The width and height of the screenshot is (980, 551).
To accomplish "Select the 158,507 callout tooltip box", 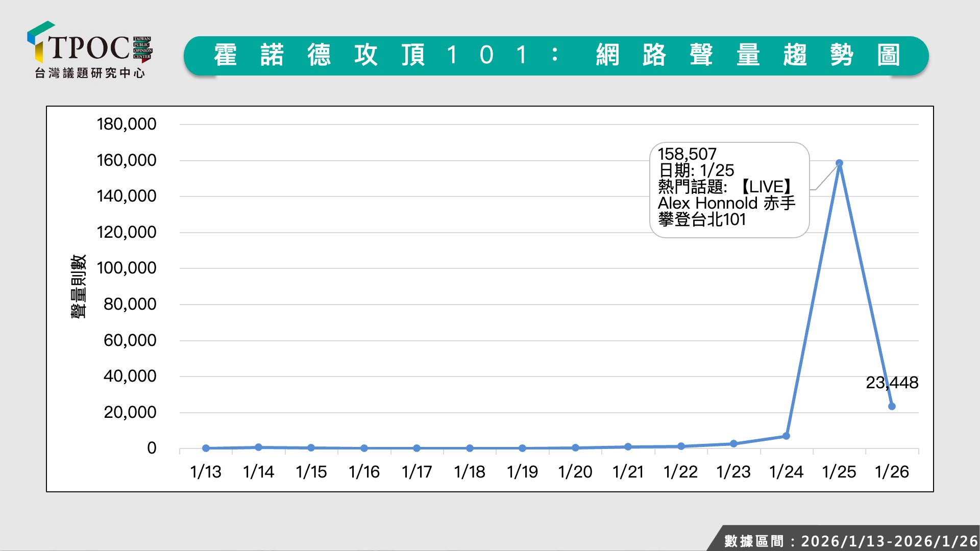I will tap(729, 190).
